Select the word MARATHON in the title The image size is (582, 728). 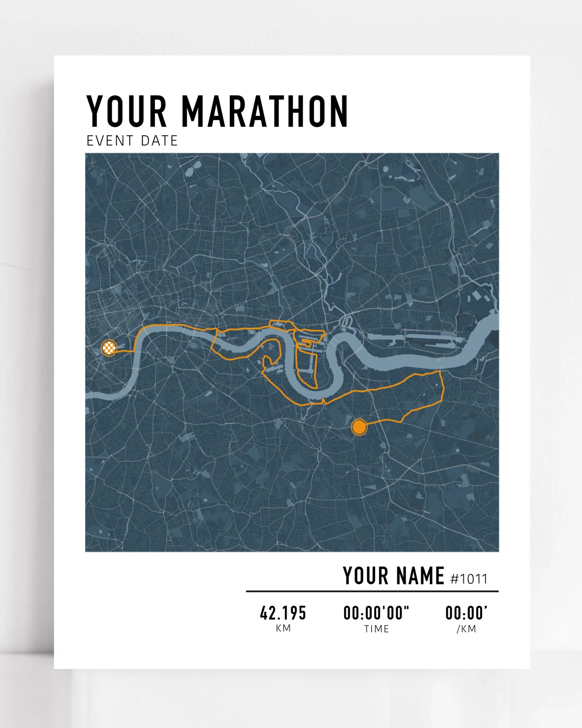click(265, 112)
